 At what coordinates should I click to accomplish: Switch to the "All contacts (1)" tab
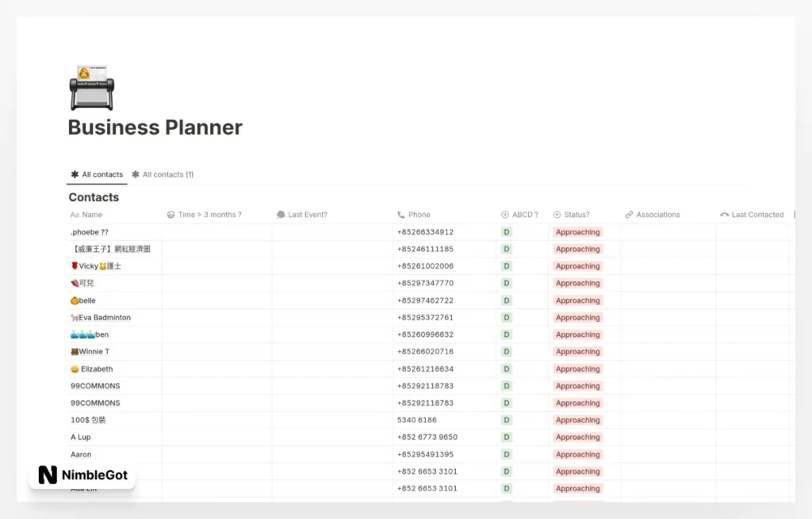(x=163, y=174)
